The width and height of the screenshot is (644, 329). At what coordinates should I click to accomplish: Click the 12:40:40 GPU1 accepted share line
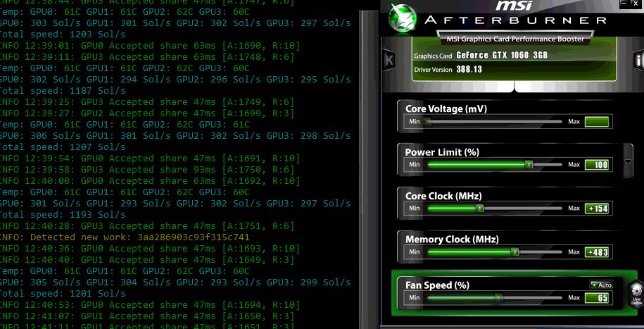[x=147, y=260]
